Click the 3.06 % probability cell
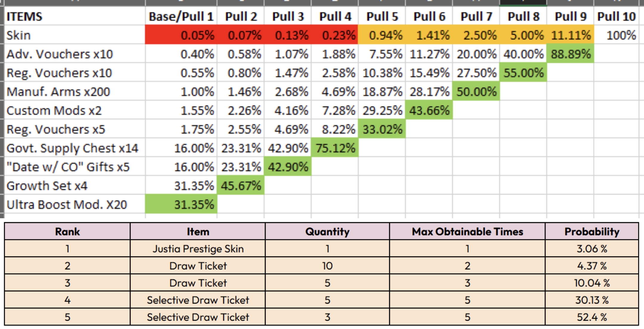The height and width of the screenshot is (329, 644). coord(592,248)
